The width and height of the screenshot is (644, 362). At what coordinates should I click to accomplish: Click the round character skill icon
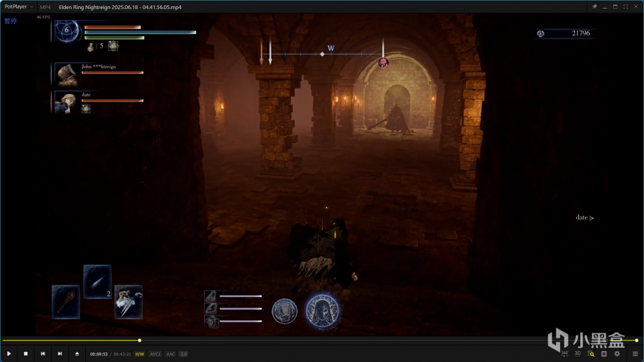[284, 311]
